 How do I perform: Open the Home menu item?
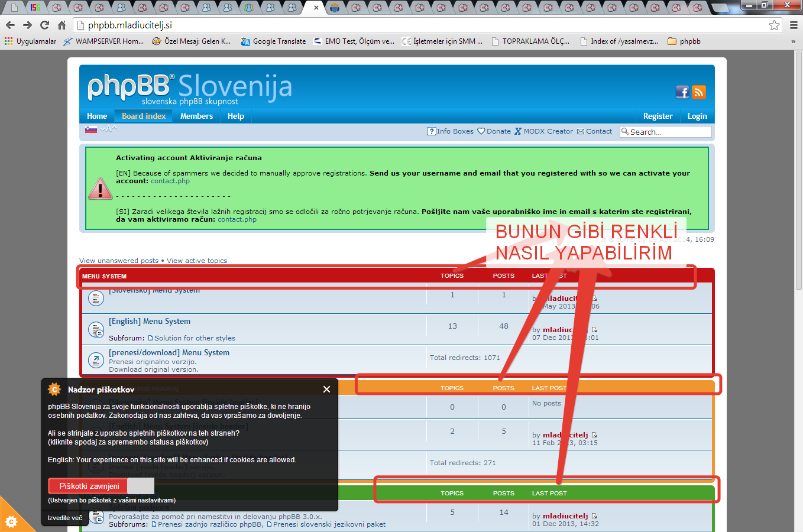tap(97, 116)
